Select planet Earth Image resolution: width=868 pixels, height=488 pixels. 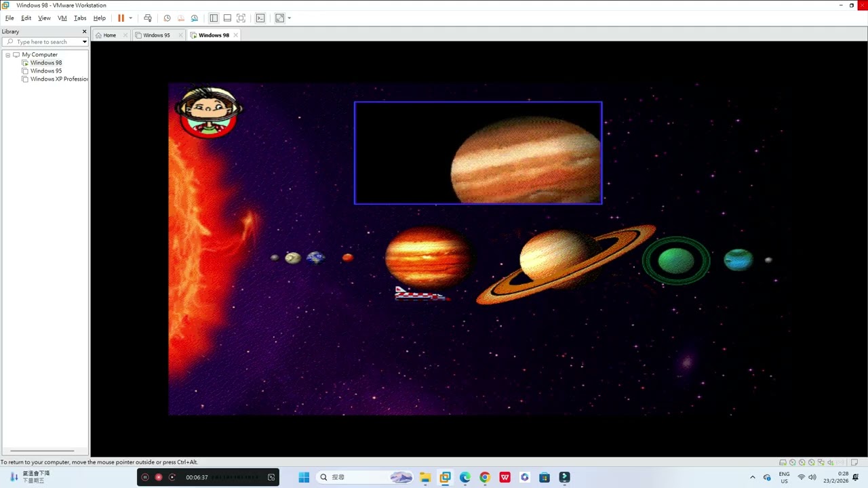pos(315,258)
